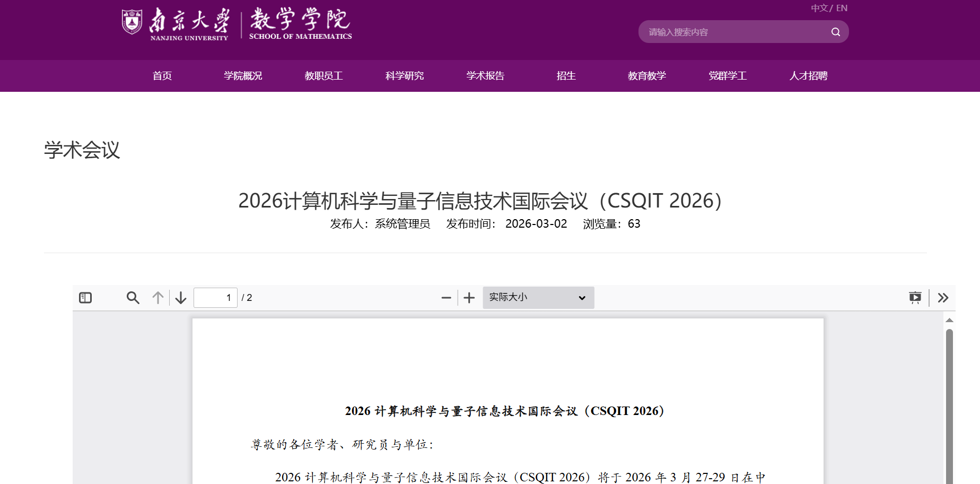Screen dimensions: 980x484
Task: Click the PDF page number field
Action: click(x=215, y=298)
